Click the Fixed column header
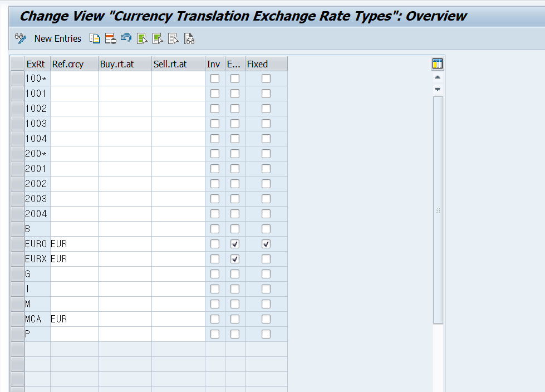The image size is (545, 392). pos(266,64)
